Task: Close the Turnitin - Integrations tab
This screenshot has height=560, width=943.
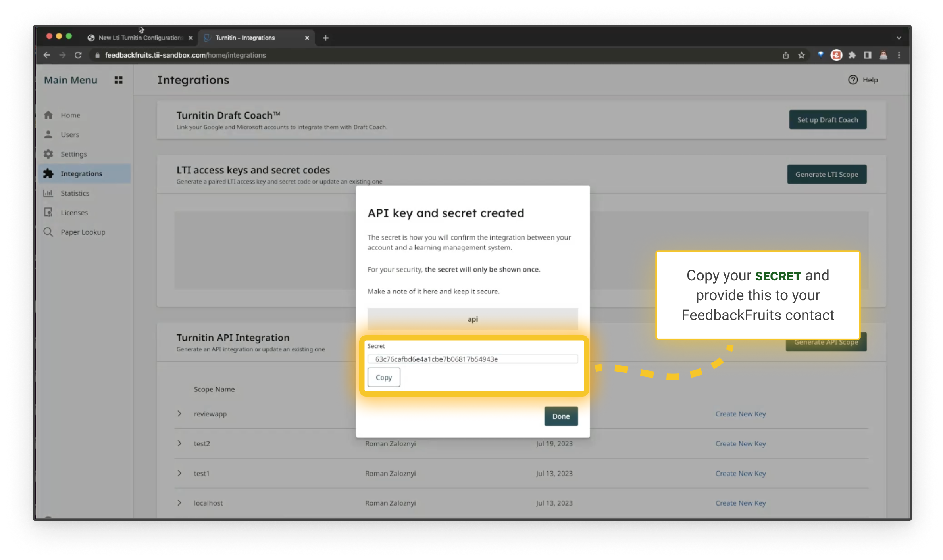Action: pyautogui.click(x=307, y=38)
